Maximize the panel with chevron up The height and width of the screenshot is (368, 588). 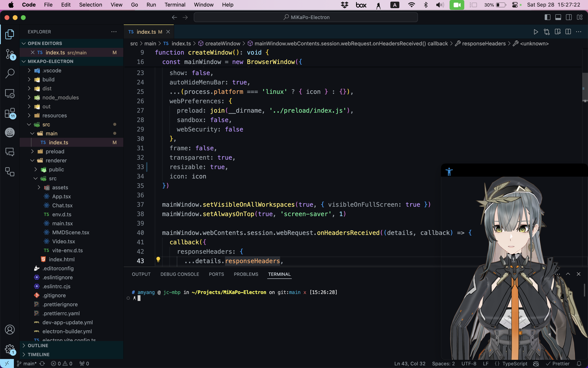click(x=568, y=274)
